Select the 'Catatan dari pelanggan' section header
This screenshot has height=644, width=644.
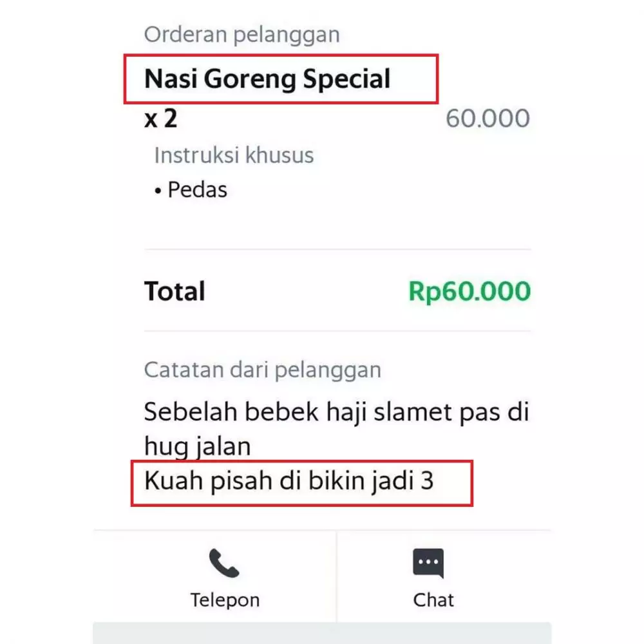pos(263,370)
